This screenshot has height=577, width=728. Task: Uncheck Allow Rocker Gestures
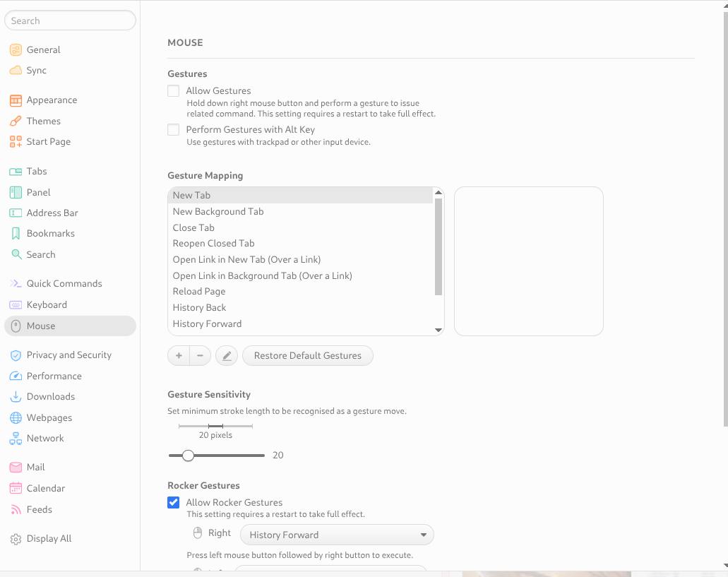point(173,502)
